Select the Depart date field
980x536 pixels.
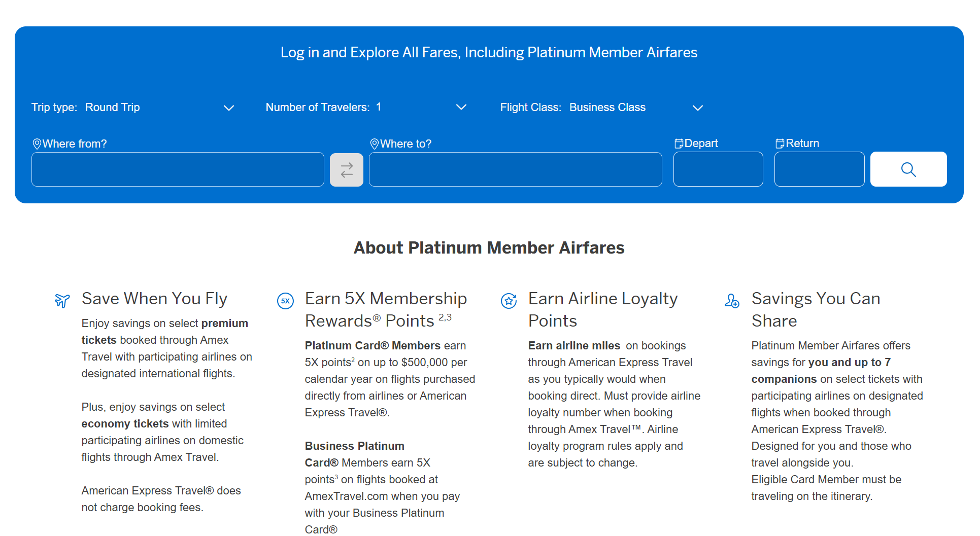click(x=718, y=169)
